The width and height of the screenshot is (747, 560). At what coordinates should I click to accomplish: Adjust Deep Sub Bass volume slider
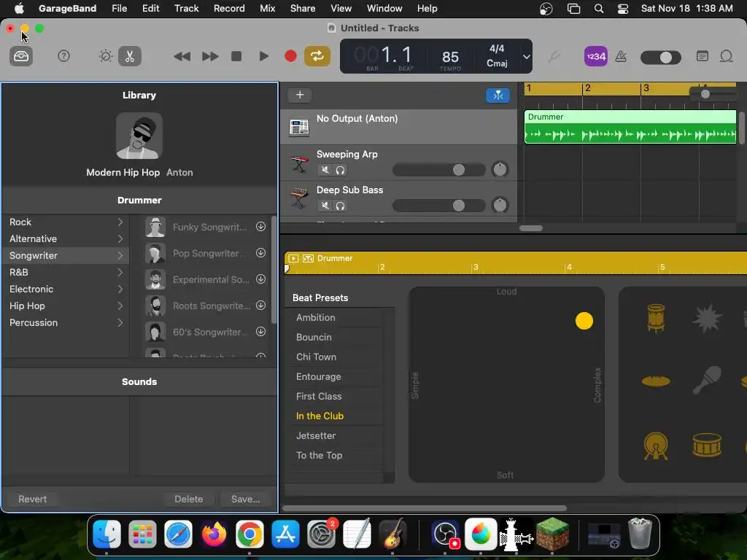coord(438,206)
